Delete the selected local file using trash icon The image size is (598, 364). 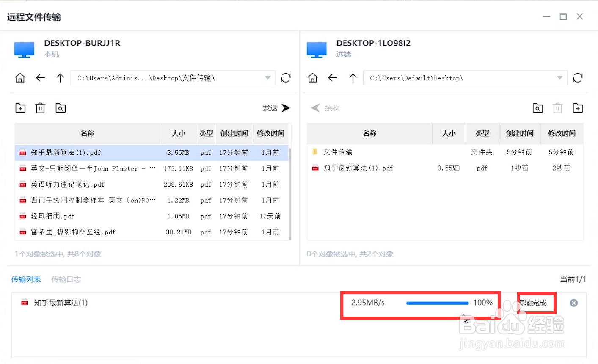[40, 108]
